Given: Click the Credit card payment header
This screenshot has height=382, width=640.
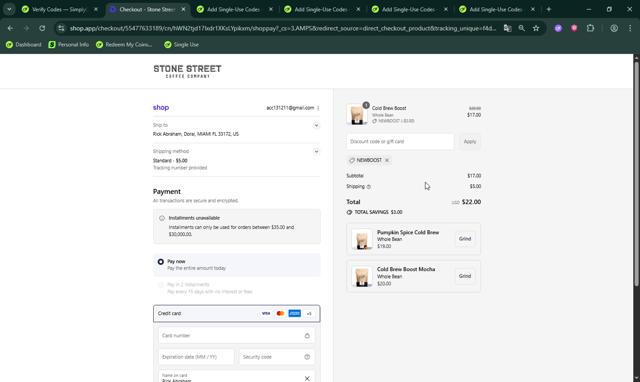Looking at the screenshot, I should 237,313.
